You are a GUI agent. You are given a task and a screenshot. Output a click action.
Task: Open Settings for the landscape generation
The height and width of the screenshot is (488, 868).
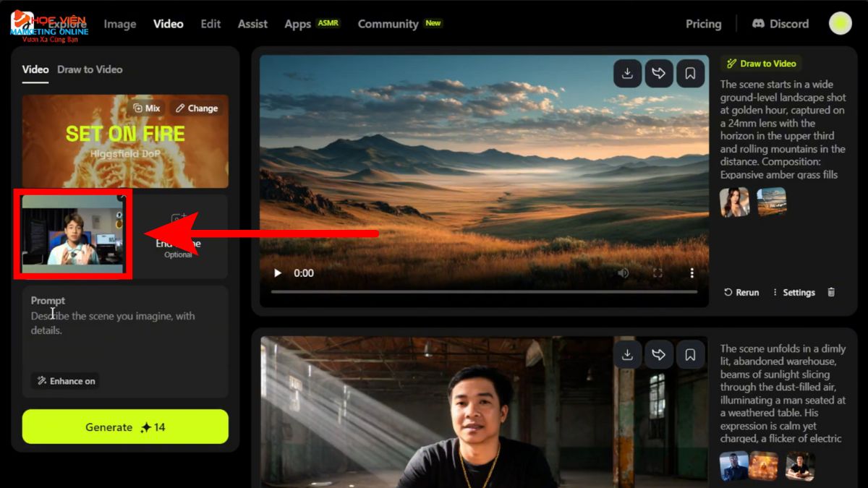pos(793,292)
